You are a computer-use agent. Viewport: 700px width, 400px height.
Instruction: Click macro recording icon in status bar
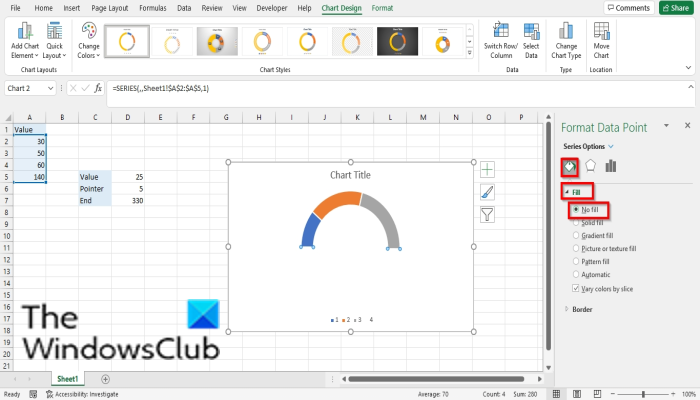point(33,394)
